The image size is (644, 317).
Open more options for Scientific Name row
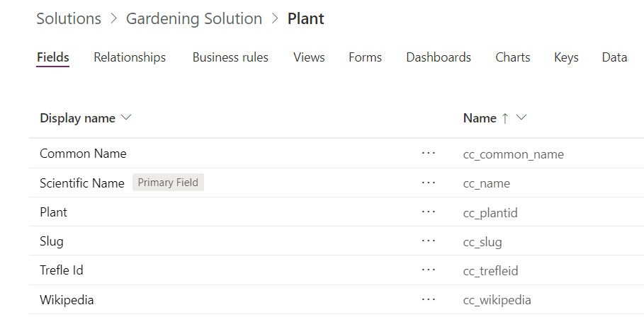click(x=428, y=183)
